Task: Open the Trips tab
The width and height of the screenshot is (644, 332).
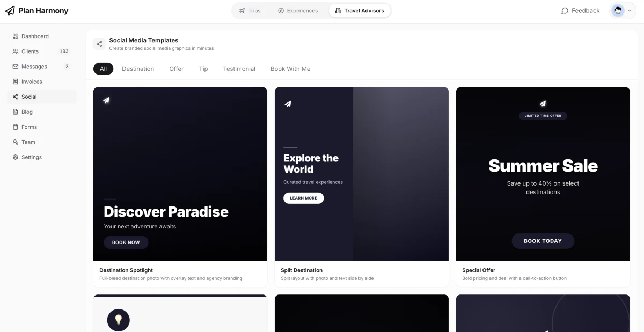Action: click(250, 11)
